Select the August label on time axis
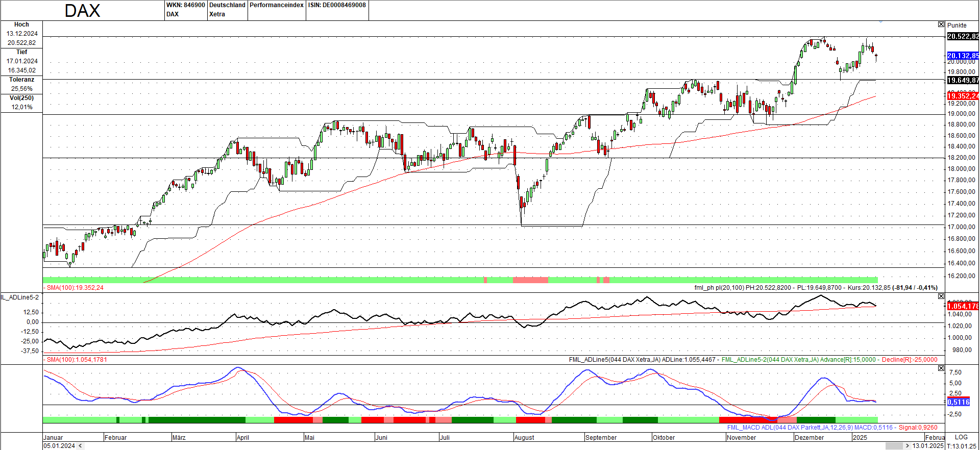 coord(524,438)
